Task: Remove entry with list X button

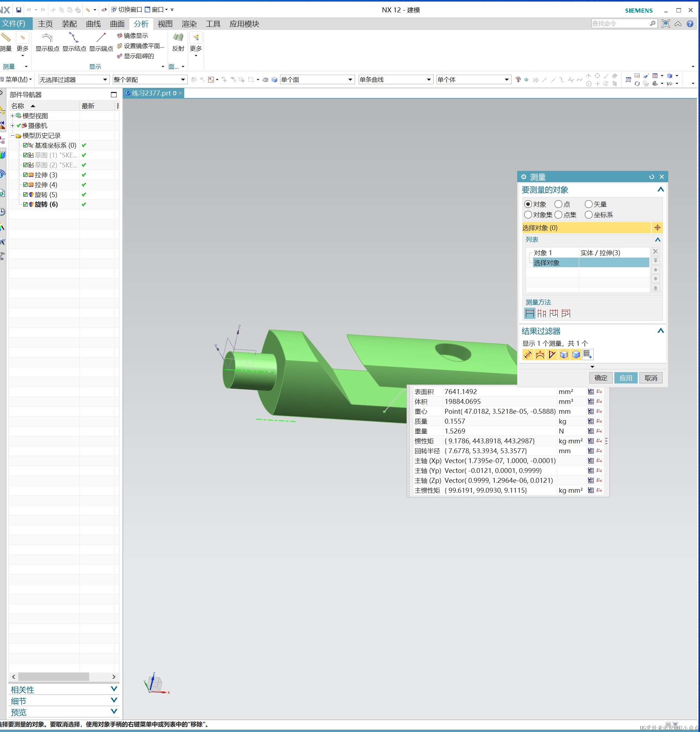Action: pyautogui.click(x=655, y=252)
